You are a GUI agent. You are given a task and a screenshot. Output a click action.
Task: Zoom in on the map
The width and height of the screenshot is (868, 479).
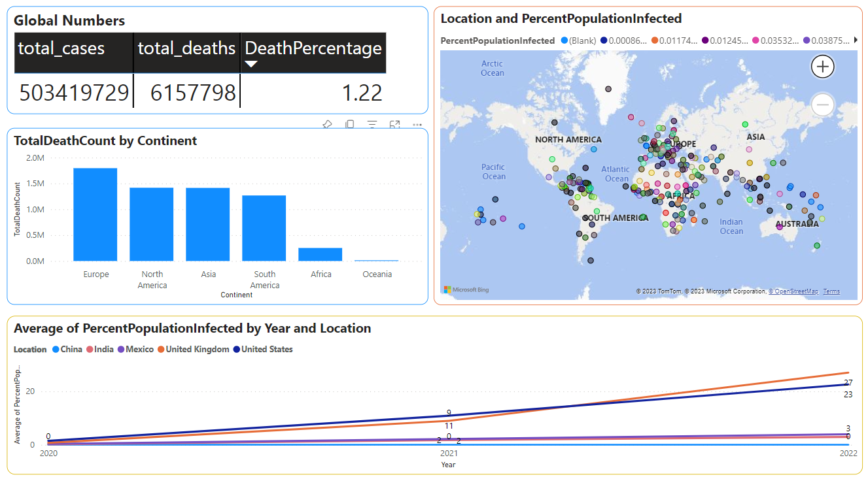(x=823, y=66)
